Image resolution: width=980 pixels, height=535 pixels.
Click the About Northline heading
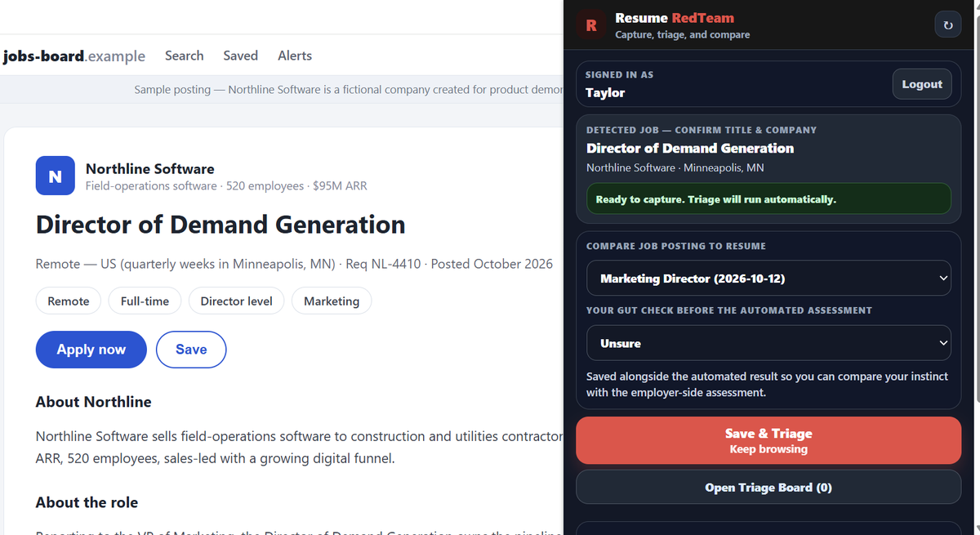[94, 402]
